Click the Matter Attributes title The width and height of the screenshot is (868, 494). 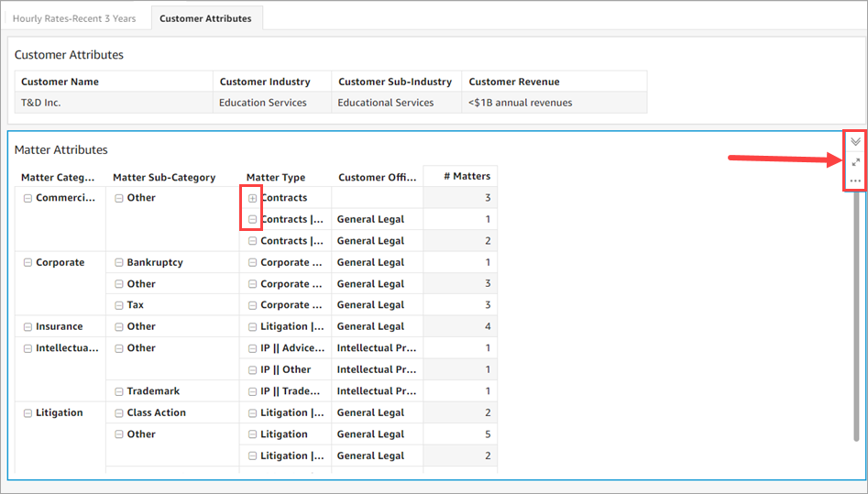tap(60, 149)
